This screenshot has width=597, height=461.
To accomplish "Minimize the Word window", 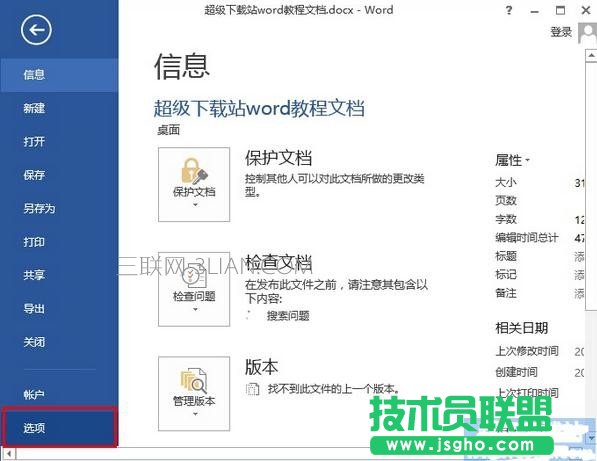I will point(535,11).
